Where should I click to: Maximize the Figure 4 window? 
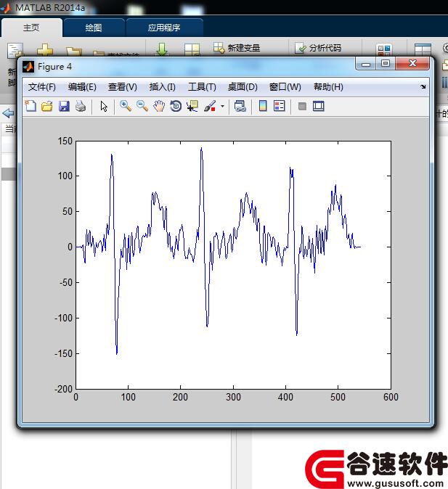coord(386,64)
